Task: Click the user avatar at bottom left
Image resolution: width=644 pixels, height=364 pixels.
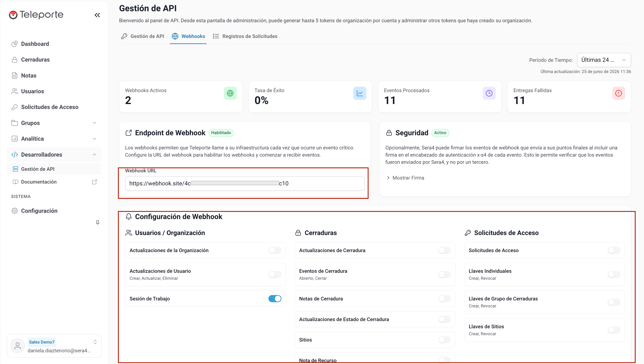Action: pyautogui.click(x=17, y=346)
